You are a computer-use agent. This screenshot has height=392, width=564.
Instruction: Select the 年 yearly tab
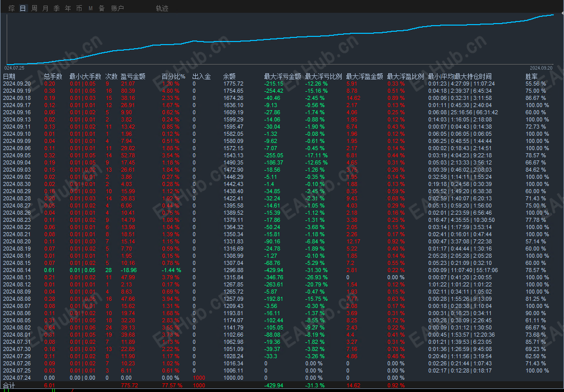pos(68,8)
